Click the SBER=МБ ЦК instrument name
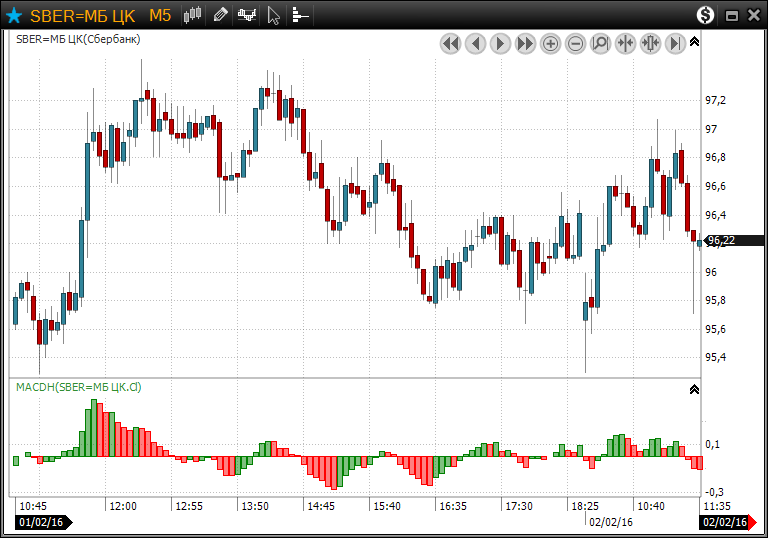The image size is (768, 538). pyautogui.click(x=82, y=15)
